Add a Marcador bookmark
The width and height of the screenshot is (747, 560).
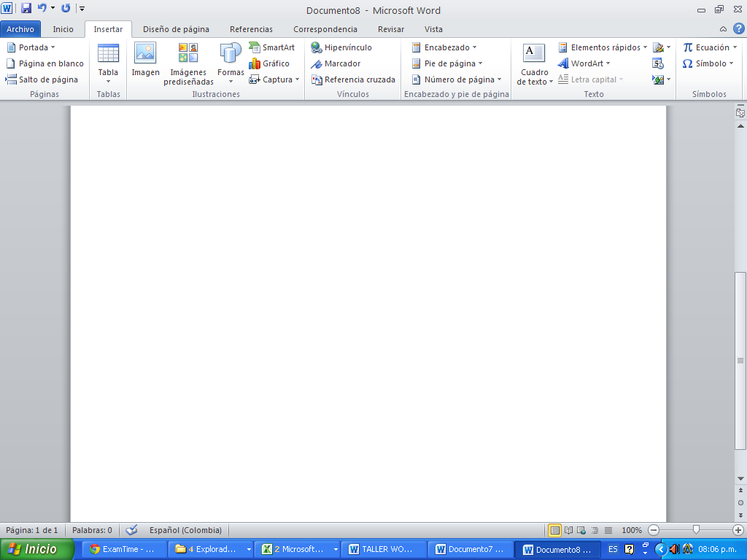tap(336, 63)
